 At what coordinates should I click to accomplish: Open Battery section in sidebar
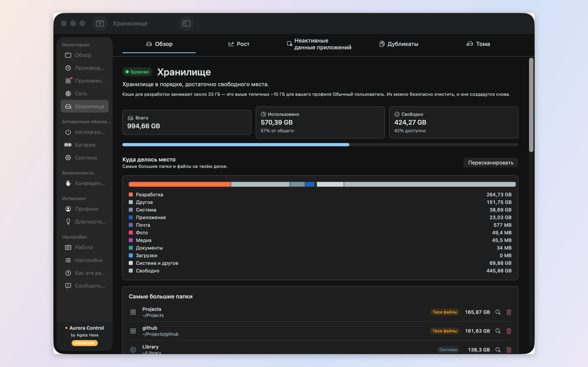[x=85, y=145]
